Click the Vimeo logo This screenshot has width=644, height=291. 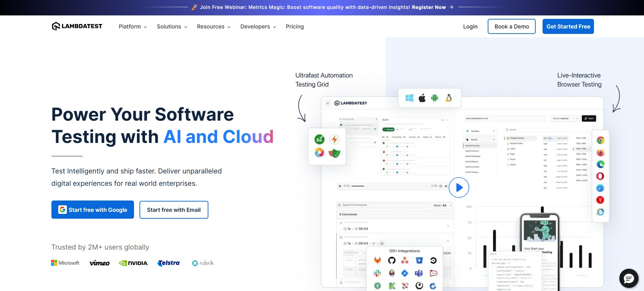(x=99, y=263)
